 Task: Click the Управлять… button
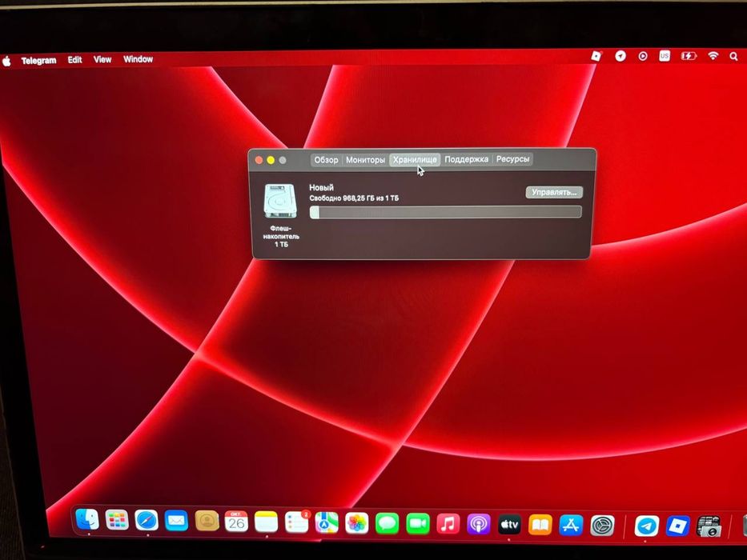click(553, 192)
